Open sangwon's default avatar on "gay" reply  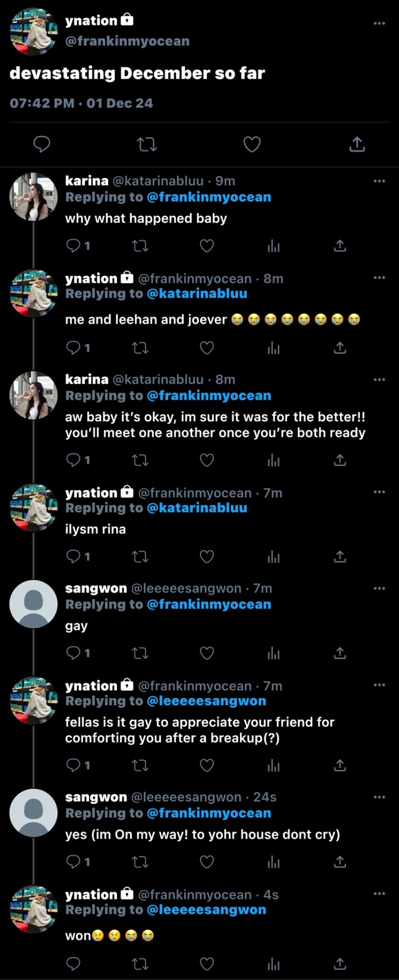pyautogui.click(x=34, y=604)
